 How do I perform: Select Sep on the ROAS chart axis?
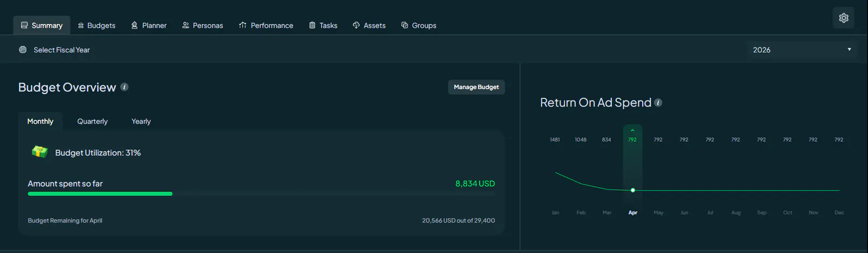[762, 212]
